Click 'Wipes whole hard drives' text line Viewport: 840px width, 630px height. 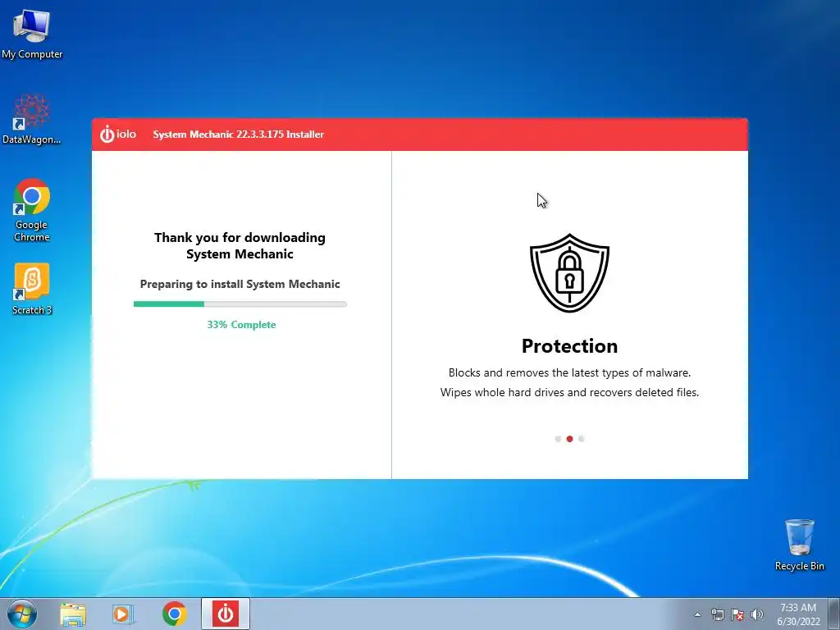[x=569, y=392]
